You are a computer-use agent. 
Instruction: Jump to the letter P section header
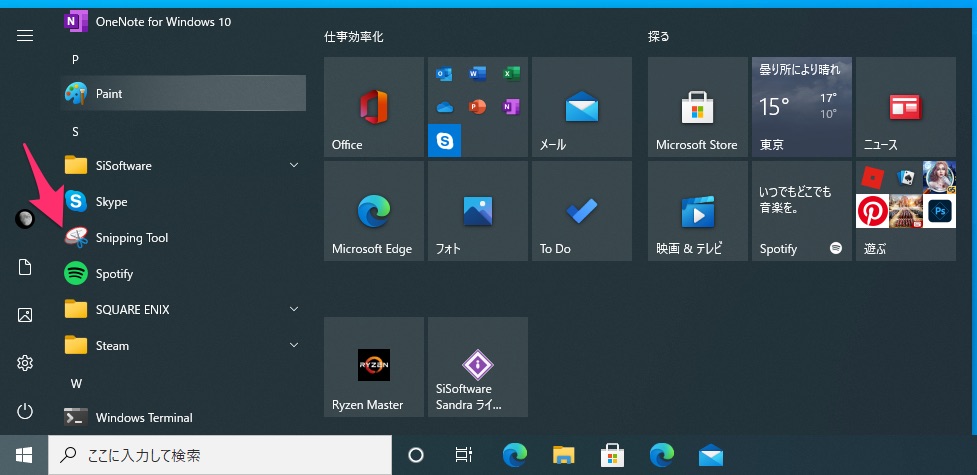[75, 60]
